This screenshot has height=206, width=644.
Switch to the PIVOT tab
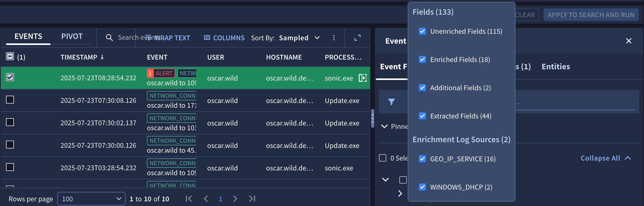72,36
